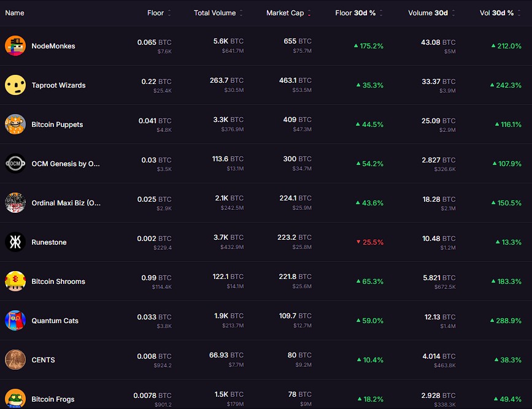
Task: Select the Bitcoin Shrooms mushroom avatar
Action: click(x=15, y=281)
